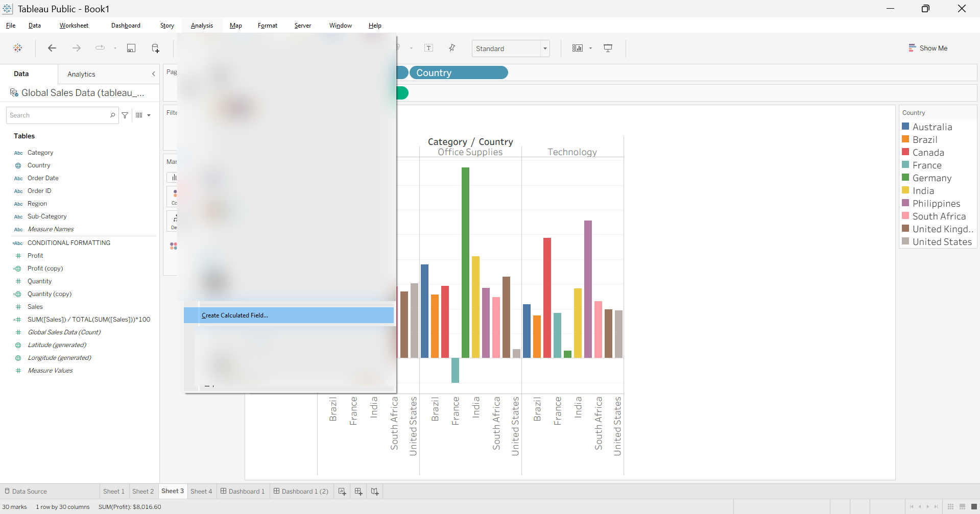Click the Undo back arrow in toolbar
Screen dimensions: 980x514
point(52,48)
